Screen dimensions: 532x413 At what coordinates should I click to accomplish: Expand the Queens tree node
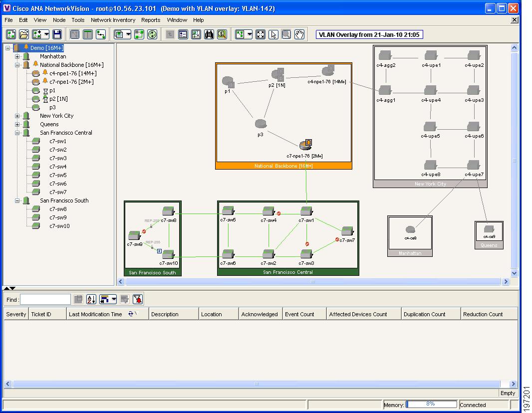17,124
